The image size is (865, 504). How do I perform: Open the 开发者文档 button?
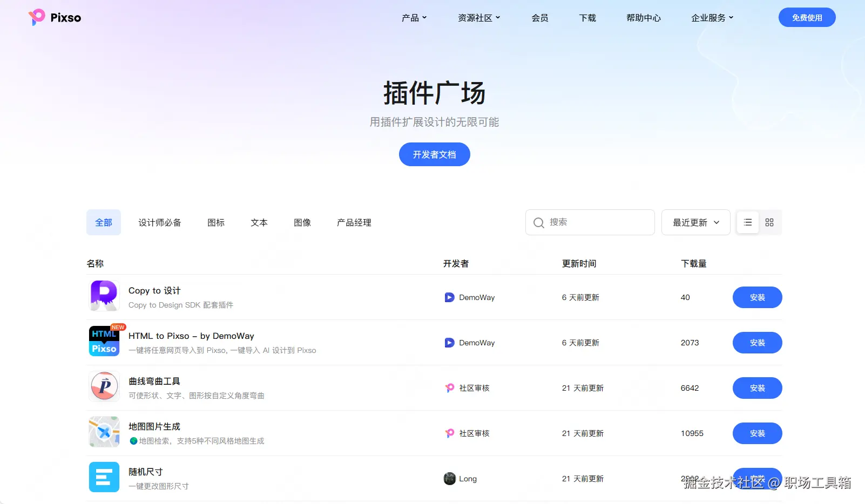coord(435,154)
